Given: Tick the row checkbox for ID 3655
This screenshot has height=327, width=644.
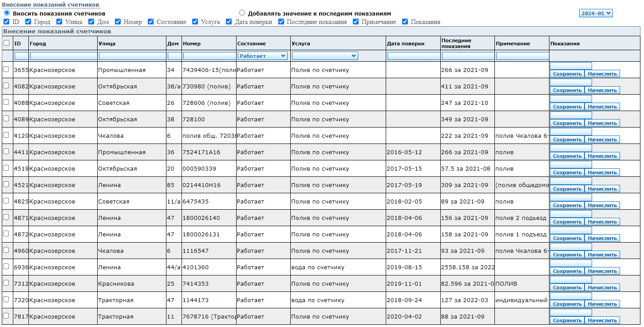Looking at the screenshot, I should pos(6,69).
